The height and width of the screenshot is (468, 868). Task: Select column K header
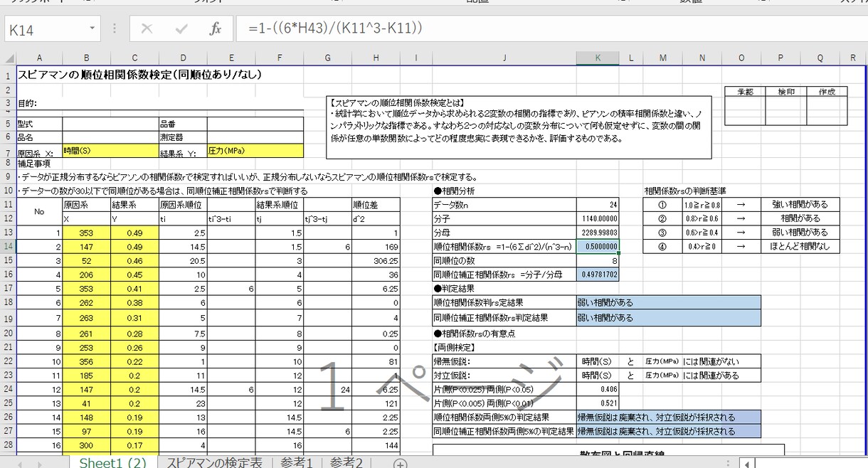coord(598,58)
